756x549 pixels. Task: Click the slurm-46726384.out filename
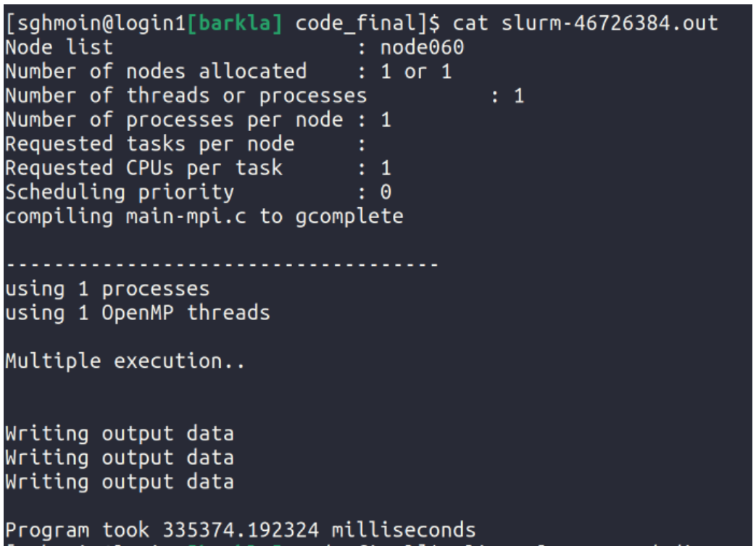pos(610,24)
